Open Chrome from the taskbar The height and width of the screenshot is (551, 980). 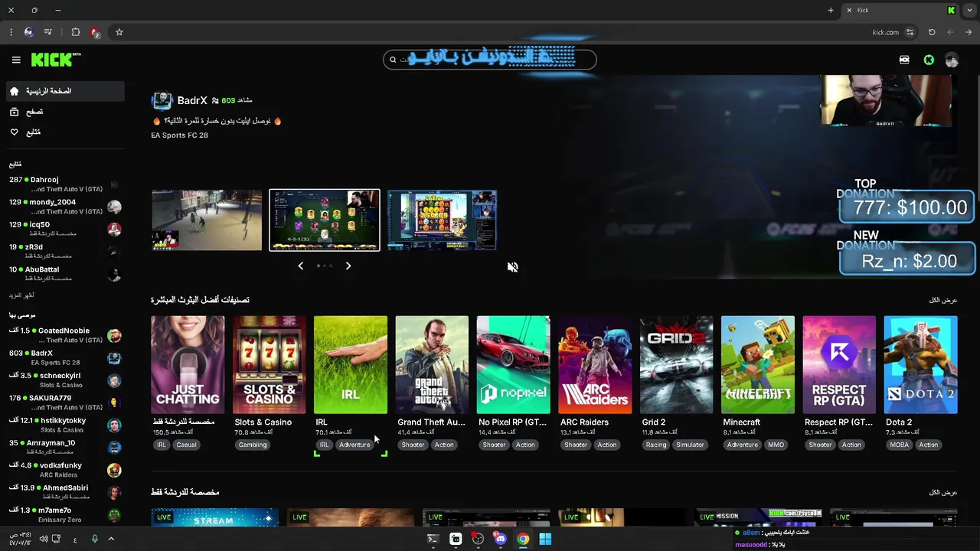[x=523, y=539]
